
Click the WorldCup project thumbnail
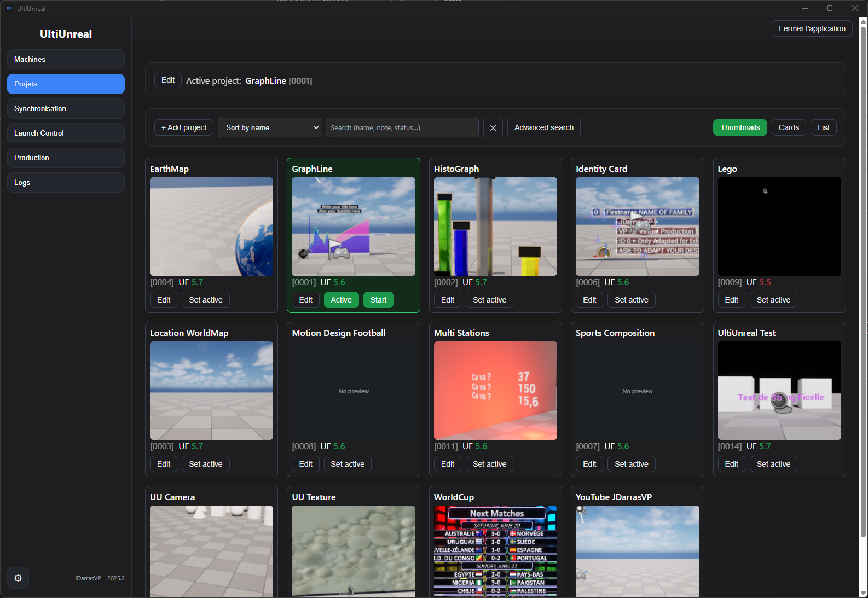point(495,550)
